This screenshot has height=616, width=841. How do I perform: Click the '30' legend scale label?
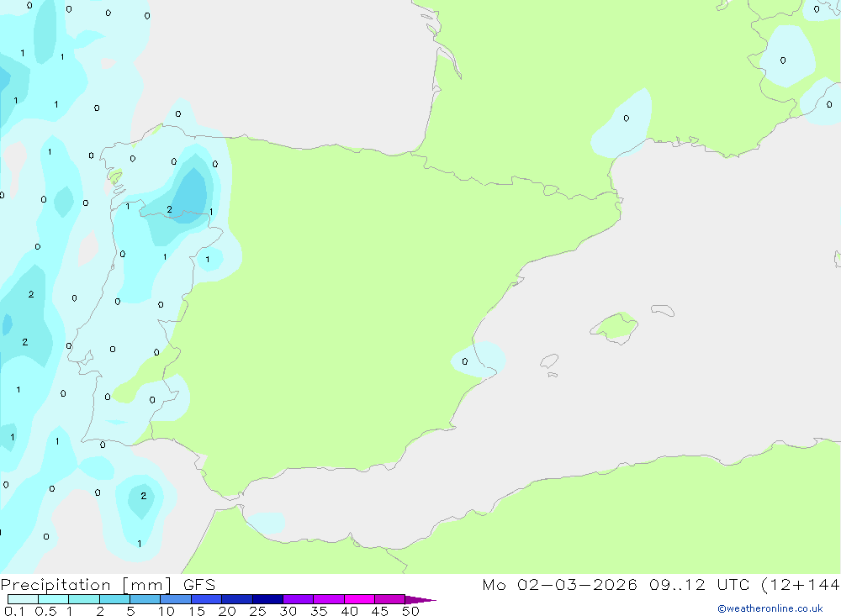pyautogui.click(x=288, y=611)
